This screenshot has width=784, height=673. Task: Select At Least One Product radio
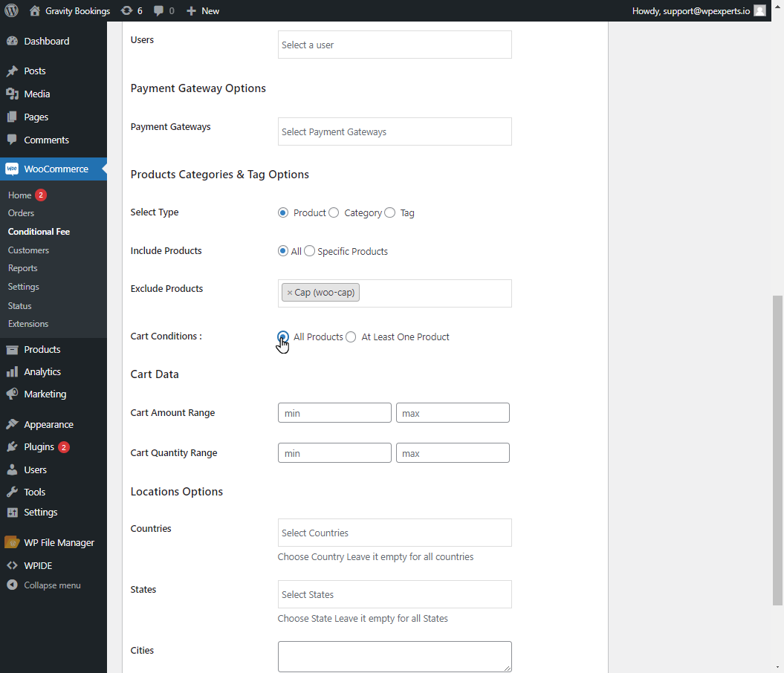point(351,336)
